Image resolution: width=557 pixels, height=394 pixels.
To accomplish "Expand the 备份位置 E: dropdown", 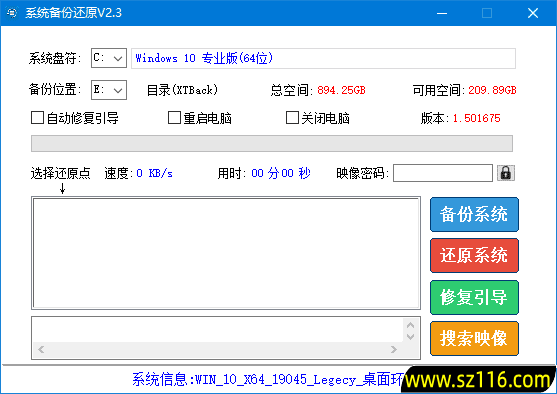I will 109,90.
